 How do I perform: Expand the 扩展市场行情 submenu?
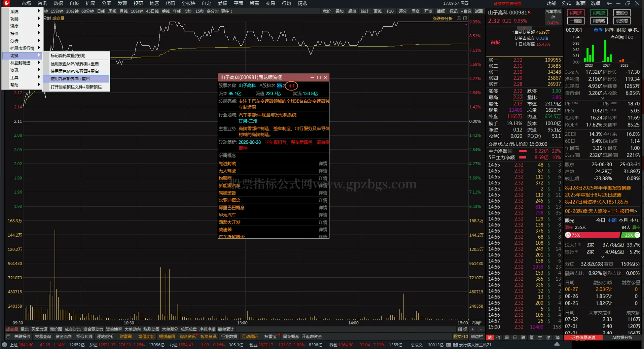pos(22,48)
